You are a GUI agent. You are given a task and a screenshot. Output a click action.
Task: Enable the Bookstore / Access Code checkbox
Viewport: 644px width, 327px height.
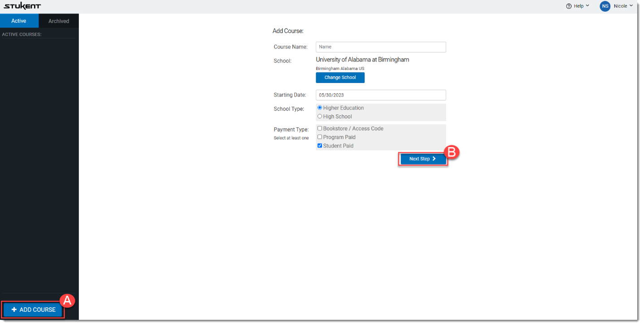pyautogui.click(x=319, y=128)
